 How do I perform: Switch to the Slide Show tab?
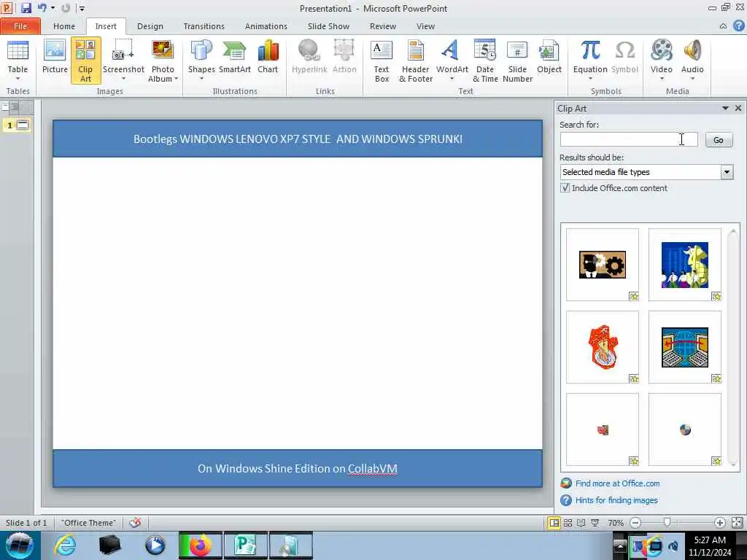tap(328, 26)
